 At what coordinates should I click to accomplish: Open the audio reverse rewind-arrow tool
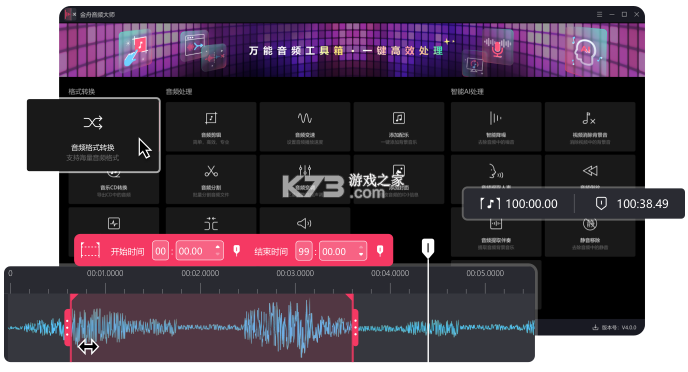pos(590,172)
